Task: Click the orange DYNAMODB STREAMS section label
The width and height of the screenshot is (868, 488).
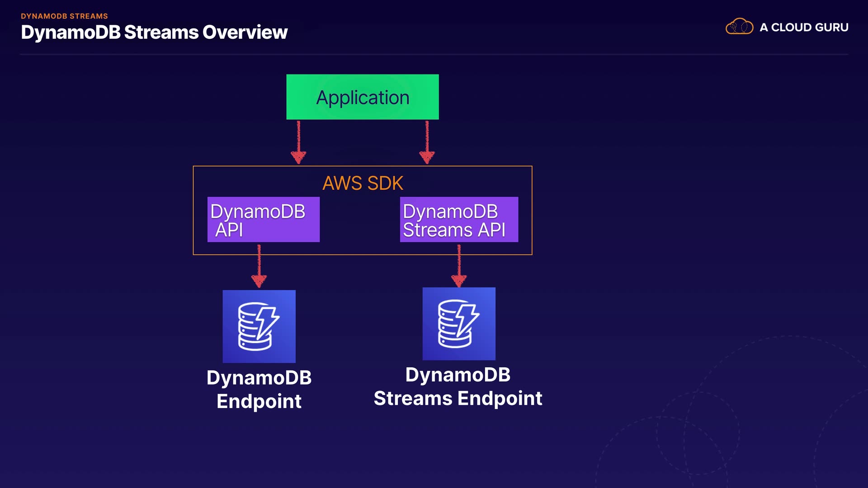Action: tap(64, 16)
